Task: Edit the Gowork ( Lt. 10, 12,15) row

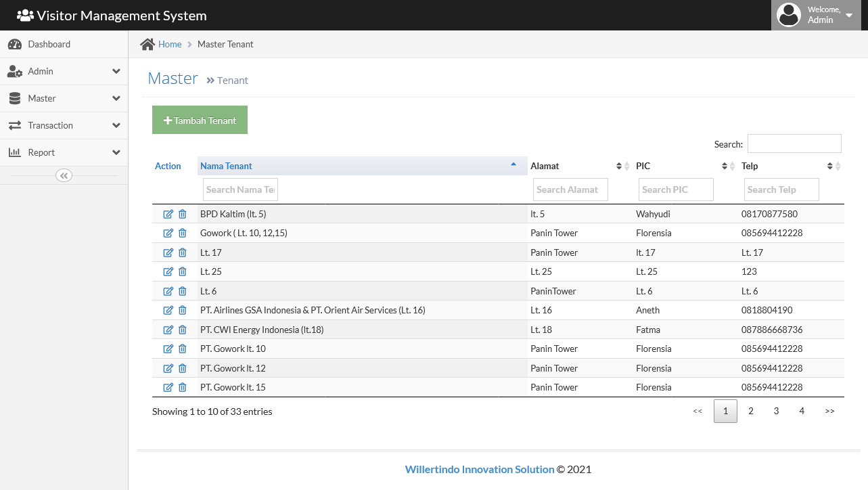Action: coord(168,233)
